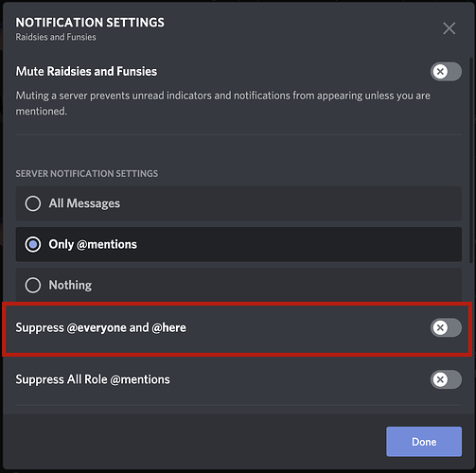Choose the Nothing radio button
The height and width of the screenshot is (473, 476).
point(33,285)
